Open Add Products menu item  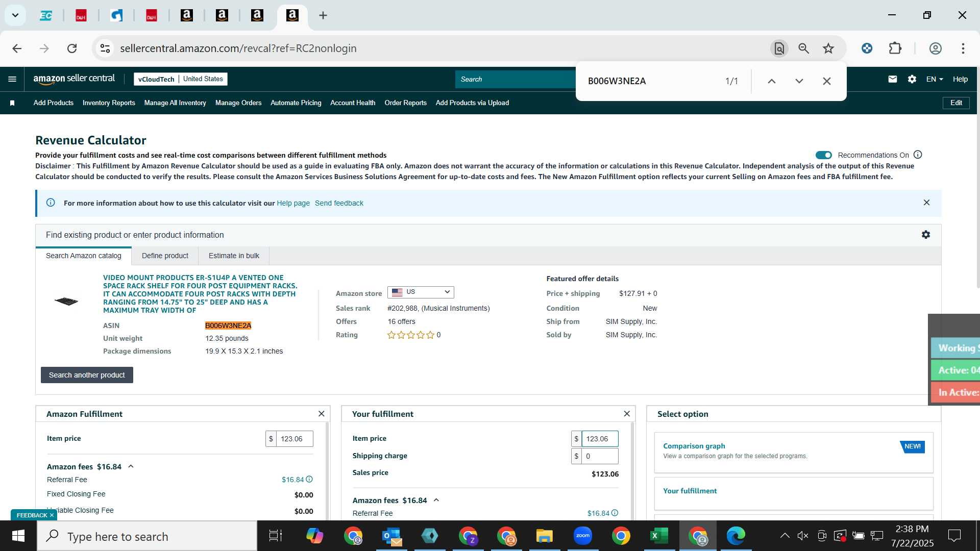[x=54, y=103]
